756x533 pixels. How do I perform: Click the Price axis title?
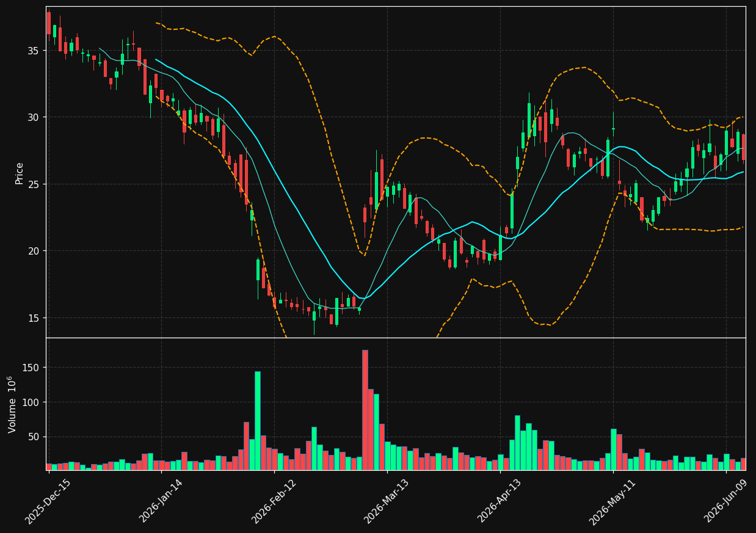point(20,173)
